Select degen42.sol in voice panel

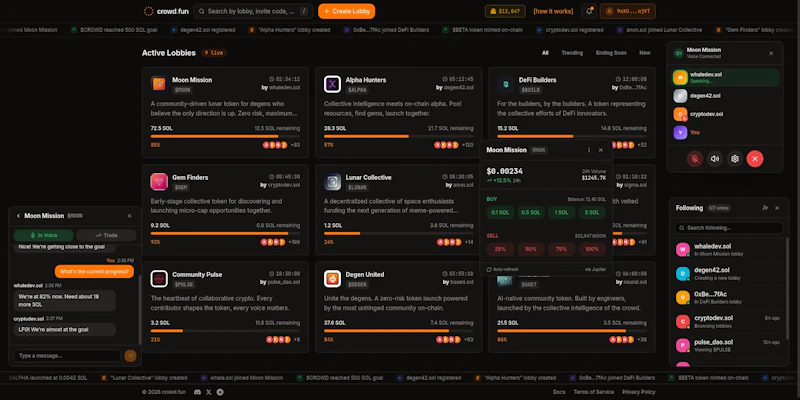(726, 96)
